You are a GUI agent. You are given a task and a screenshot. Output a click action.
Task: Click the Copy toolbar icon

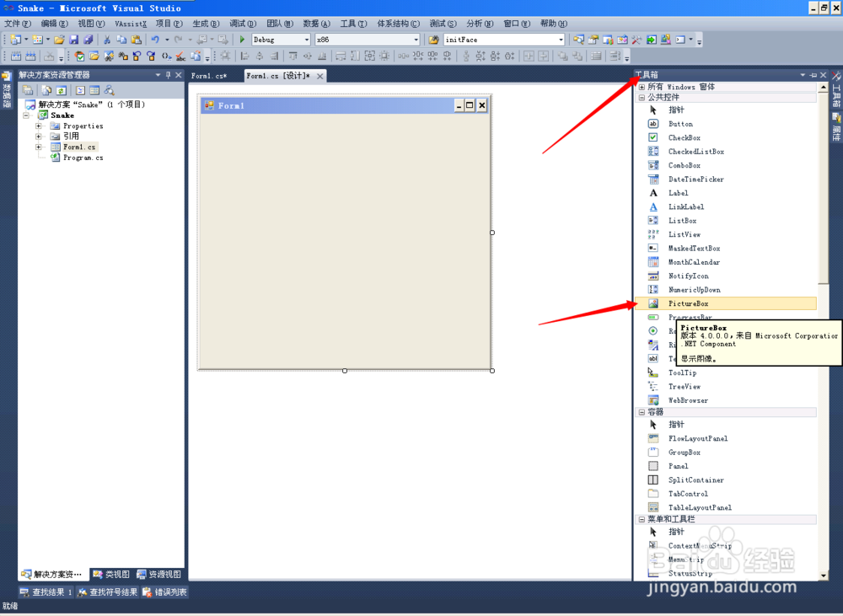[x=121, y=40]
